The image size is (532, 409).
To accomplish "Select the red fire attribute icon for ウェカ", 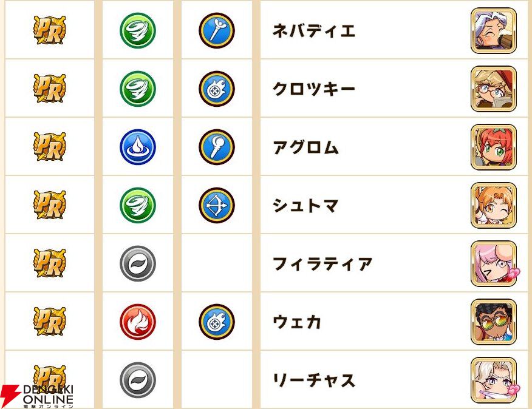I will point(138,322).
